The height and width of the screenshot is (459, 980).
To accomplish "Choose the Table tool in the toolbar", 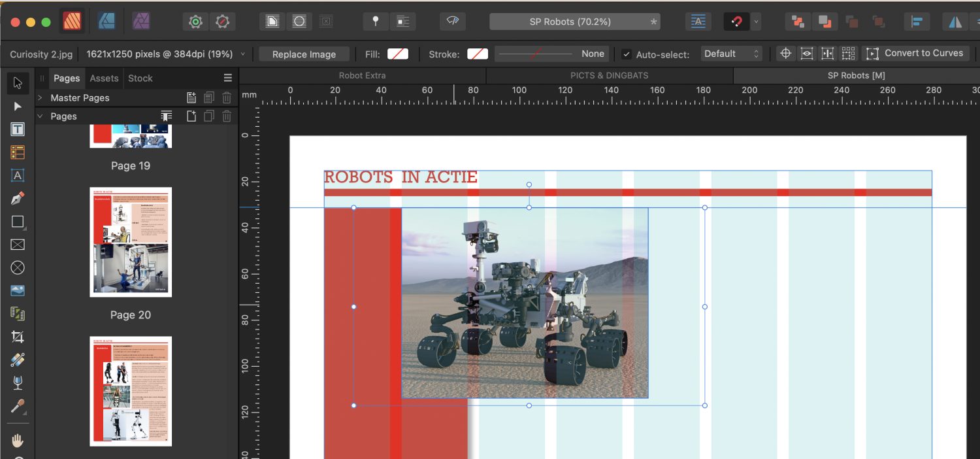I will click(18, 152).
